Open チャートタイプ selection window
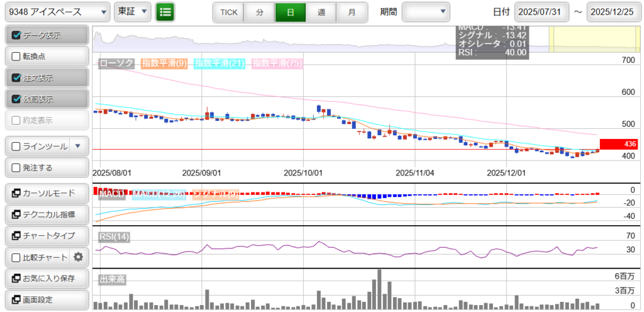The width and height of the screenshot is (644, 312). [45, 236]
